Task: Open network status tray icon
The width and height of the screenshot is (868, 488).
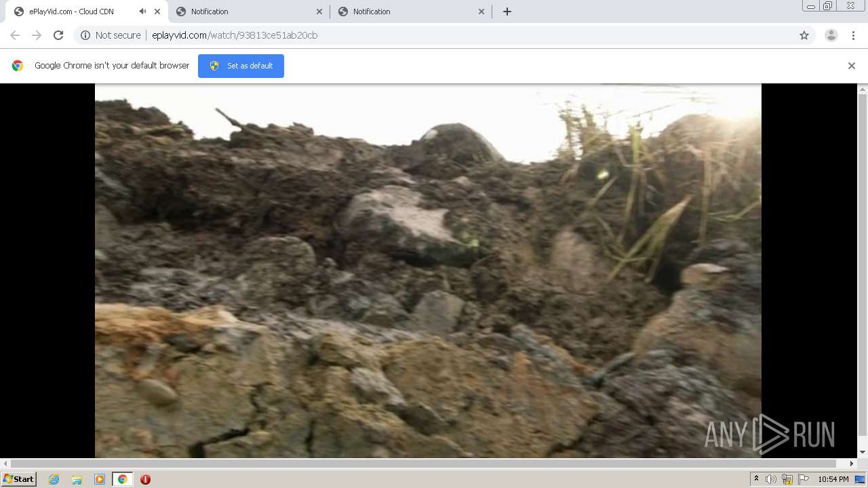Action: [787, 479]
